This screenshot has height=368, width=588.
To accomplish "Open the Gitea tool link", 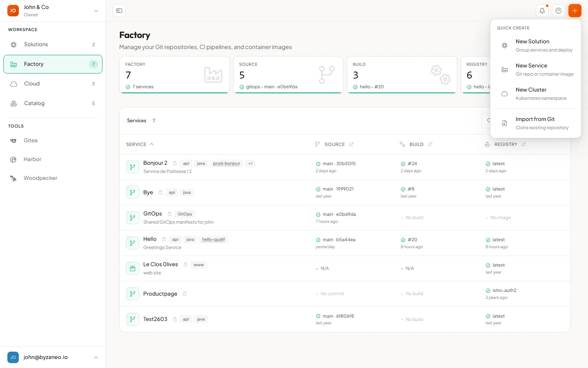I will [53, 141].
